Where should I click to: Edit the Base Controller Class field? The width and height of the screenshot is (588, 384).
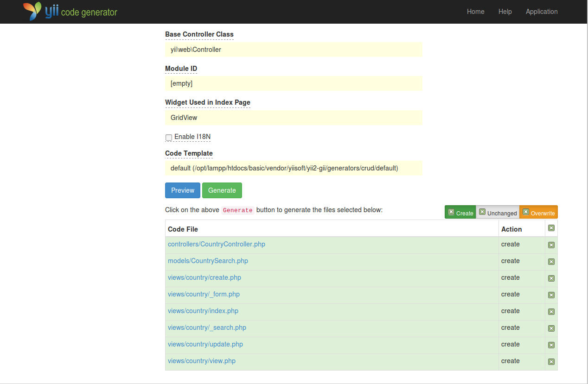point(294,50)
